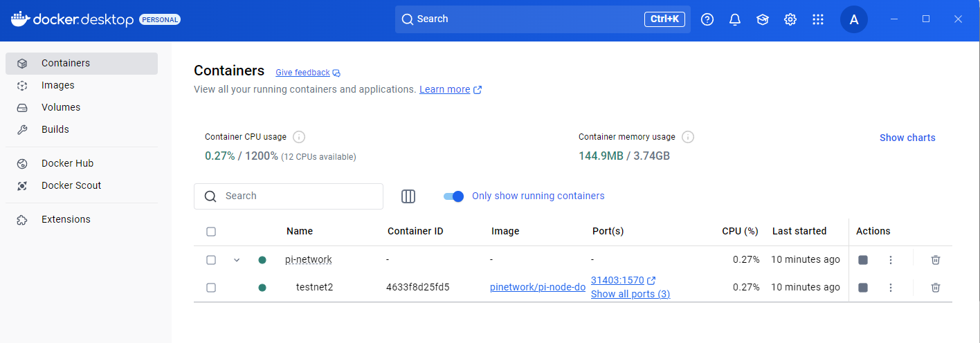Click the Learn more link
The width and height of the screenshot is (980, 343).
pyautogui.click(x=445, y=90)
